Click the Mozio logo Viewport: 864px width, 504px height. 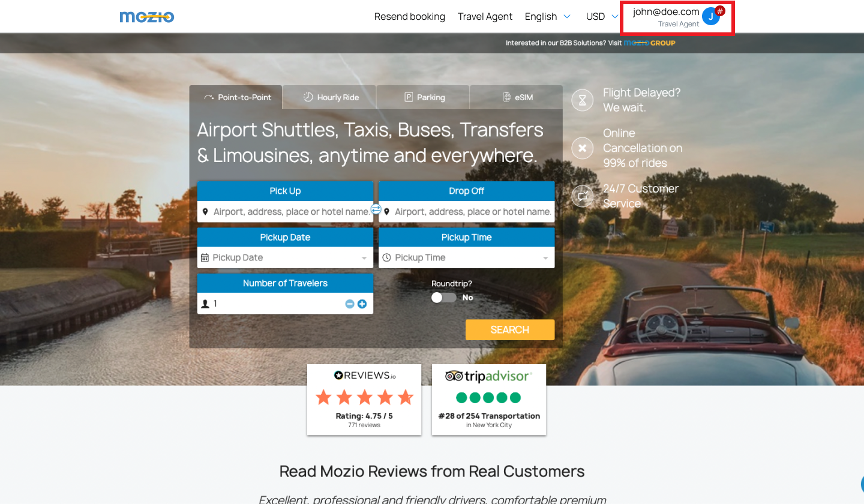tap(146, 16)
